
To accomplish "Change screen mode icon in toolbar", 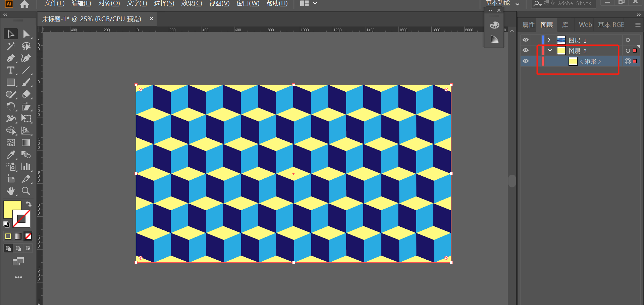I will (18, 261).
